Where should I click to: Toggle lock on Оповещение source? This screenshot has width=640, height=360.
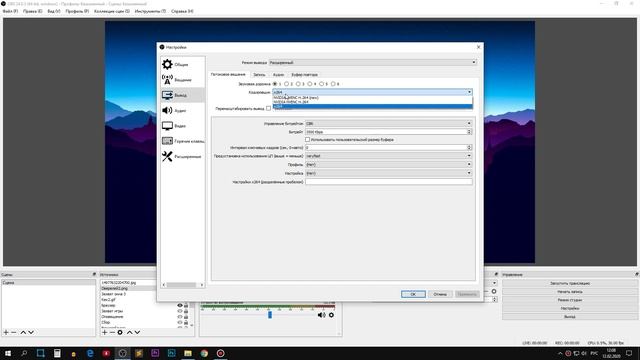(186, 317)
